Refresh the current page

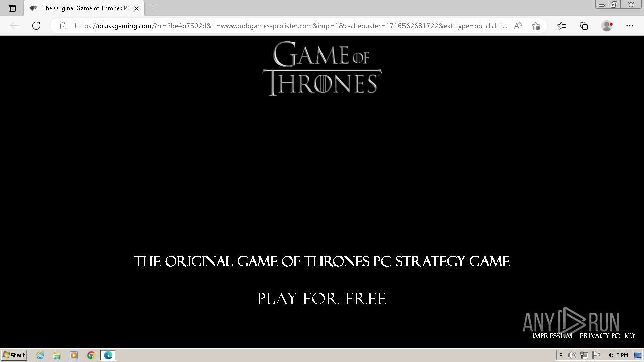36,26
